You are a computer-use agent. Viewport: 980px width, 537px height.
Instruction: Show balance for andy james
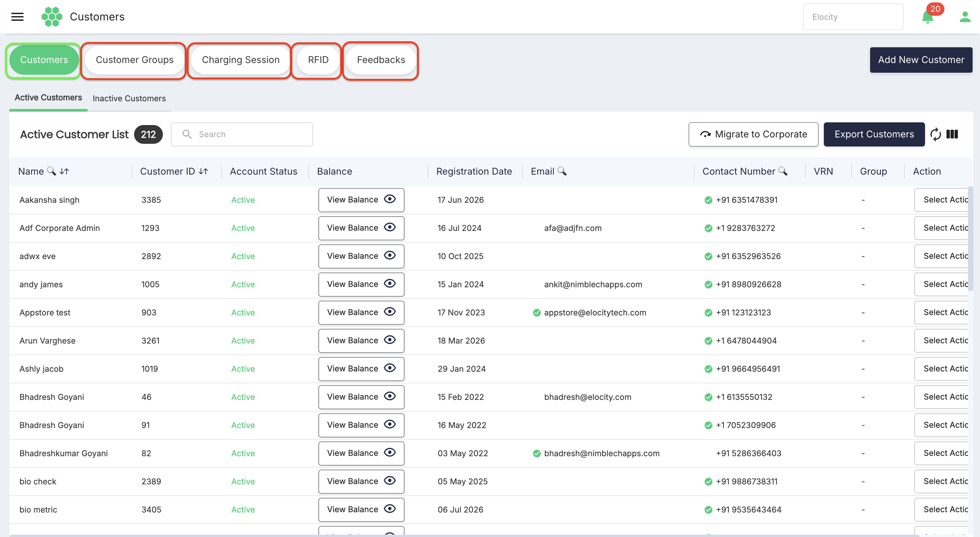[361, 284]
